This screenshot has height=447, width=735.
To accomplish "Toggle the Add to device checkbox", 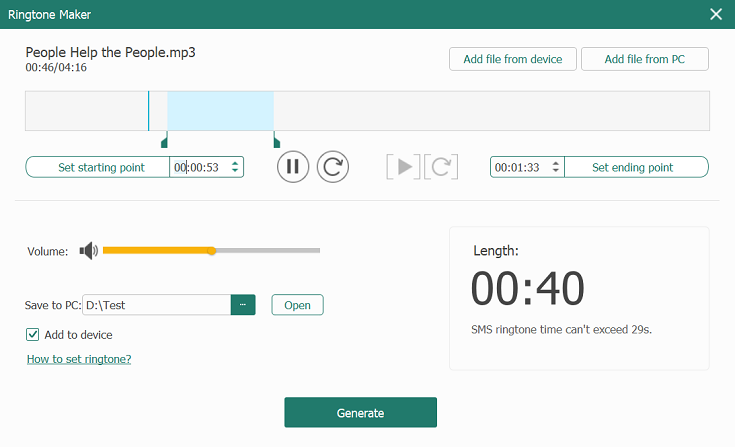I will pos(32,335).
